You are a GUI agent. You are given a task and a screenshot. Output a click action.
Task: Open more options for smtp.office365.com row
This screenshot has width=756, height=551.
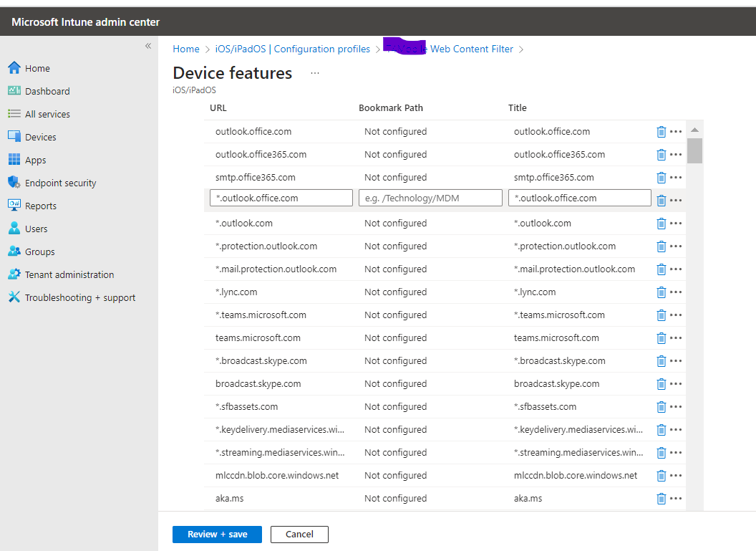(x=676, y=177)
